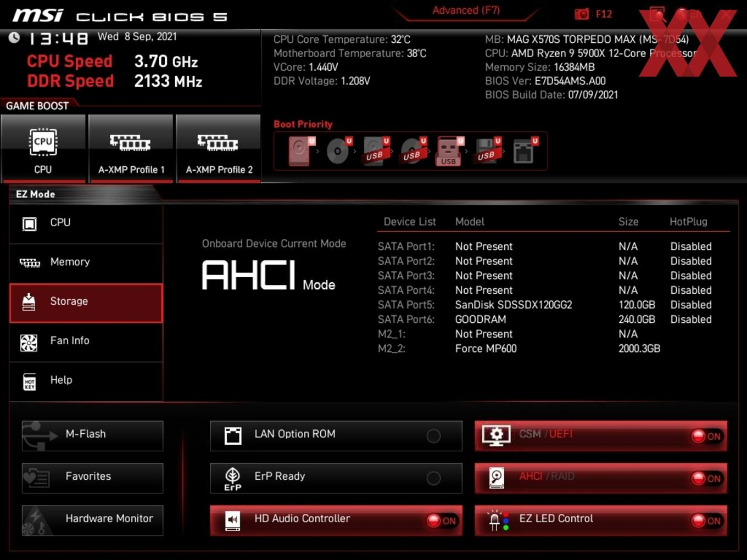The width and height of the screenshot is (747, 560).
Task: Turn off HD Audio Controller
Action: coord(442,520)
